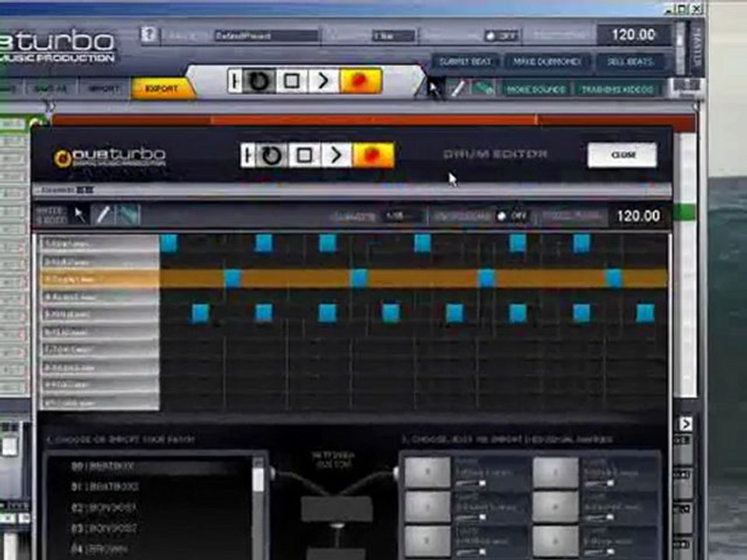Trigger the top-right sample pad
747x560 pixels.
(556, 472)
